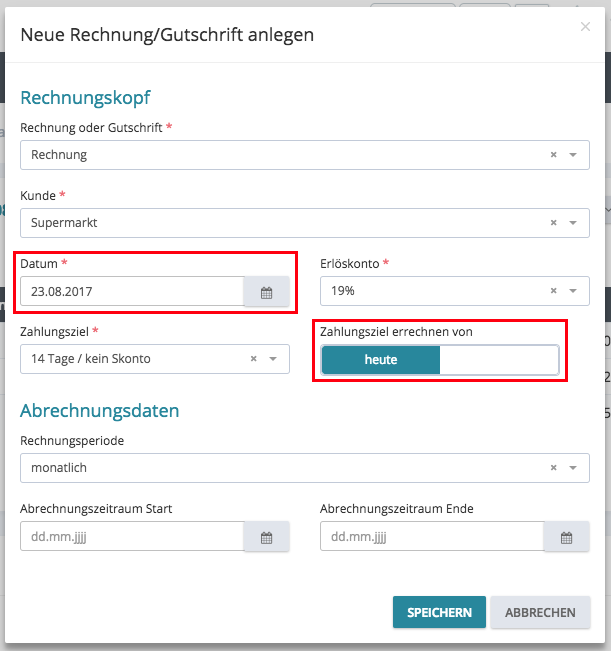Open the Abrechnungszeitraum Ende calendar picker
This screenshot has width=611, height=651.
pos(566,537)
